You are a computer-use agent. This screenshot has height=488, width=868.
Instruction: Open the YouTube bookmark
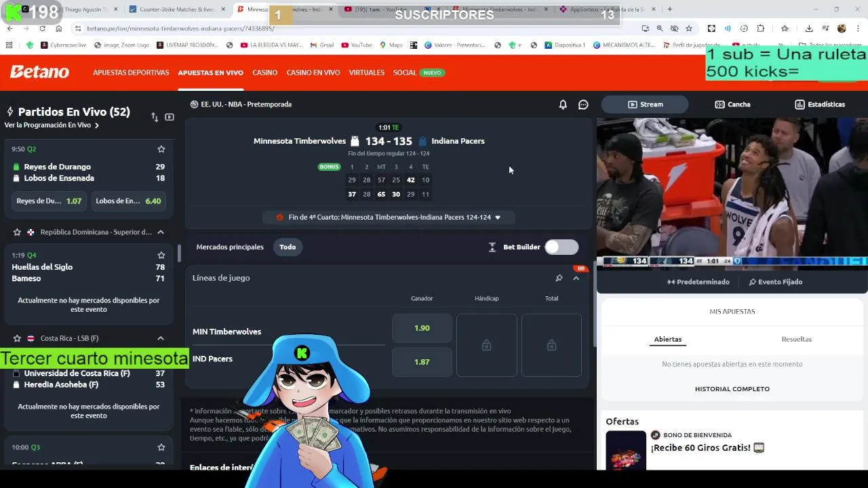click(357, 45)
